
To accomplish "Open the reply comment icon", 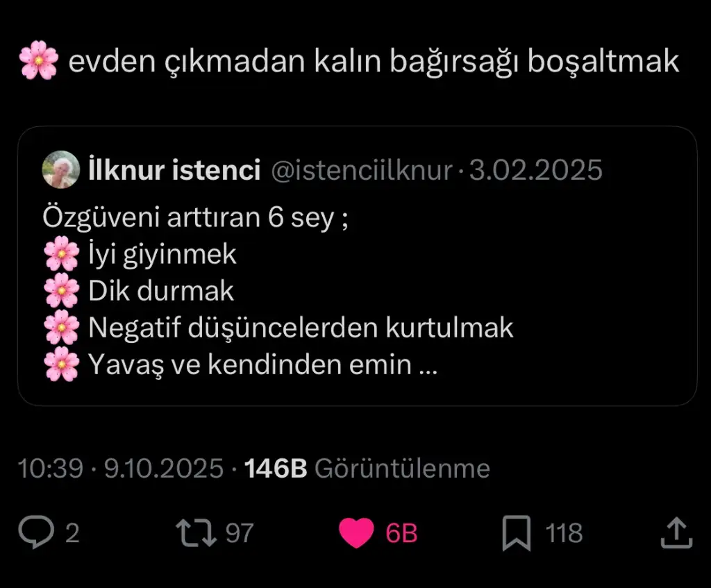I will pyautogui.click(x=36, y=532).
